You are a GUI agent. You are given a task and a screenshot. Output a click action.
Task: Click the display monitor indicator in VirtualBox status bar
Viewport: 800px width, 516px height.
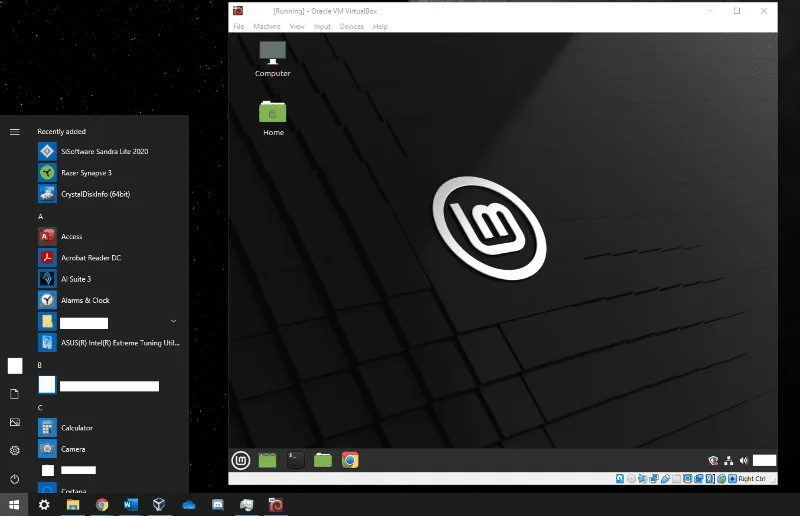[687, 479]
